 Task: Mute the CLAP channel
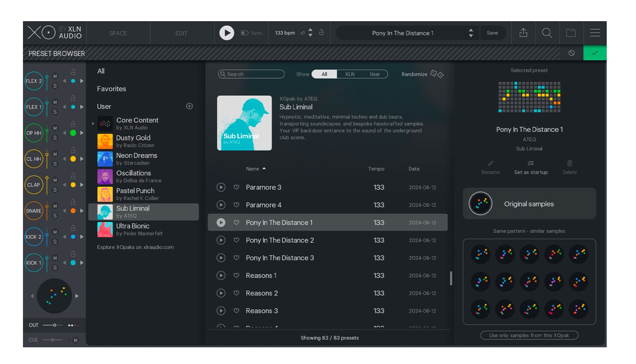(55, 180)
